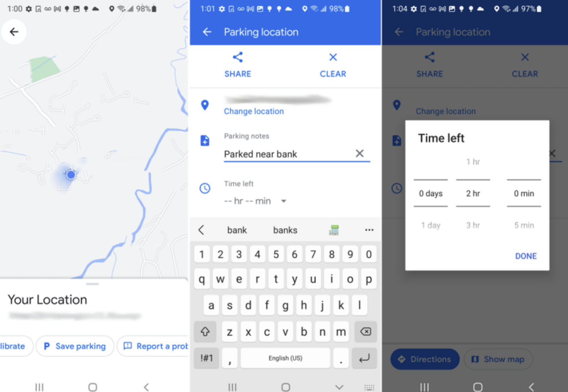The image size is (568, 392).
Task: Scroll the hours picker to 3 hr
Action: pos(473,225)
